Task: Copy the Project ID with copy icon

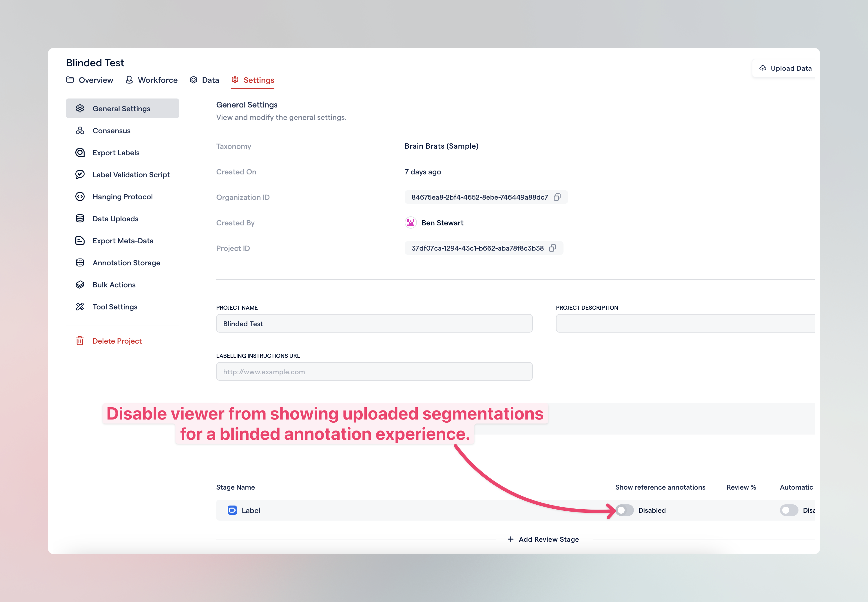Action: [x=552, y=248]
